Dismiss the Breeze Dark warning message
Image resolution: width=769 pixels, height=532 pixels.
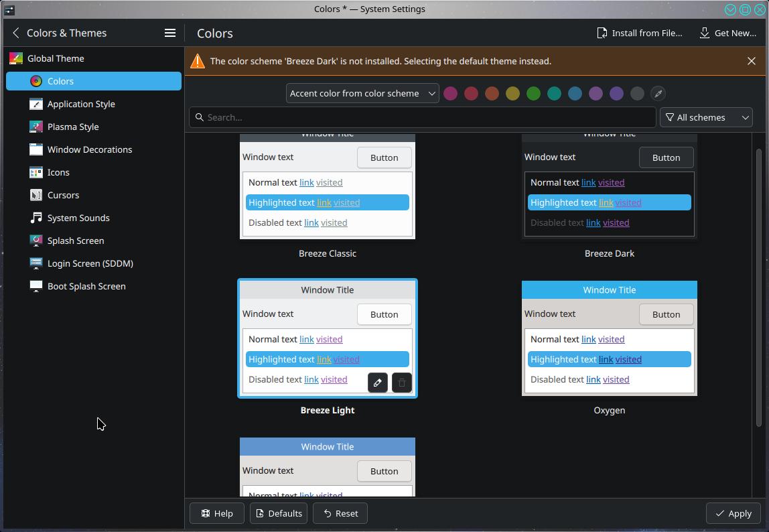[752, 61]
